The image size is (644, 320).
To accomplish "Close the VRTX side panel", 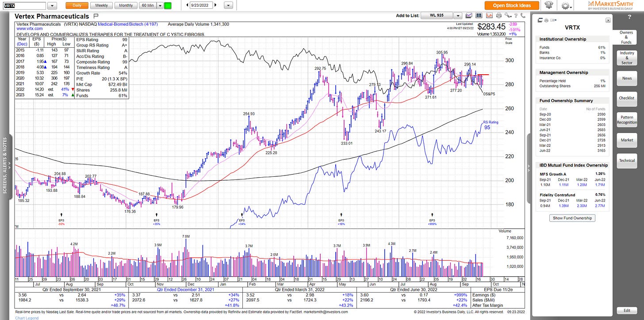I will tap(608, 20).
